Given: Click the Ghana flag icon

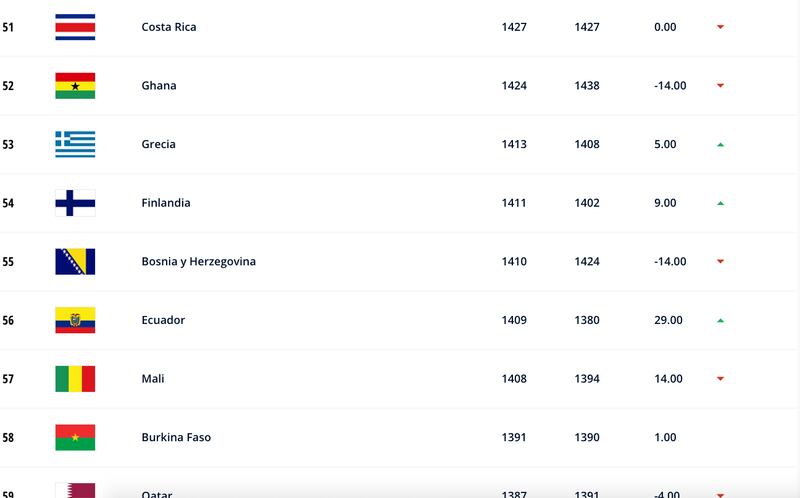Looking at the screenshot, I should tap(75, 86).
